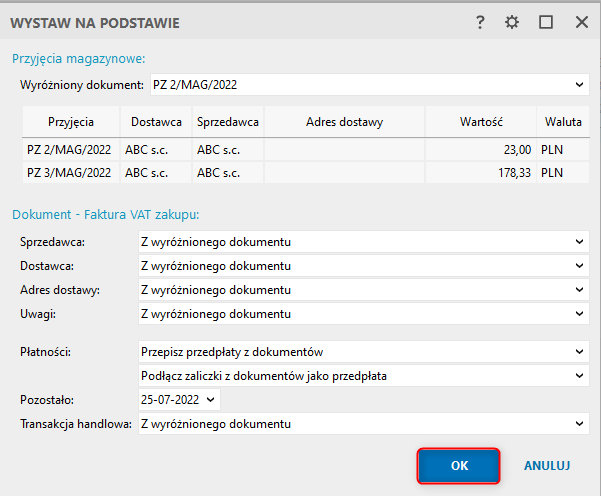Click the Wartość column header

coord(481,122)
